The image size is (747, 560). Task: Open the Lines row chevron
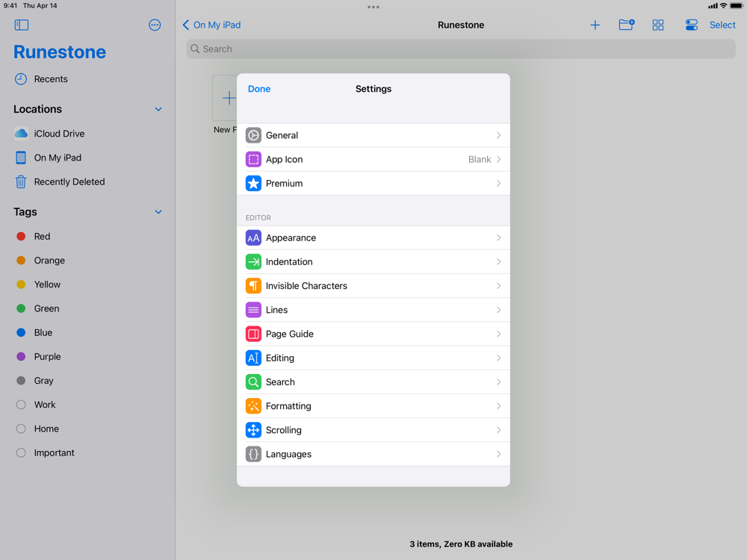[x=499, y=310]
